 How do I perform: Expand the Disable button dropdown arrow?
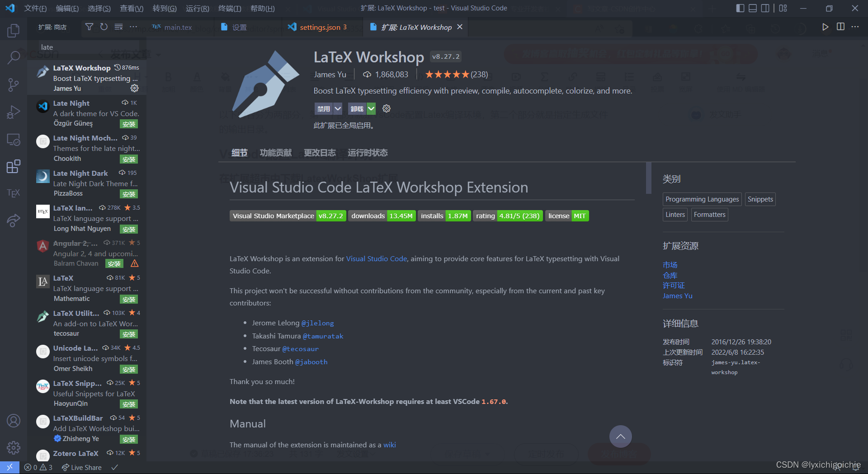338,108
